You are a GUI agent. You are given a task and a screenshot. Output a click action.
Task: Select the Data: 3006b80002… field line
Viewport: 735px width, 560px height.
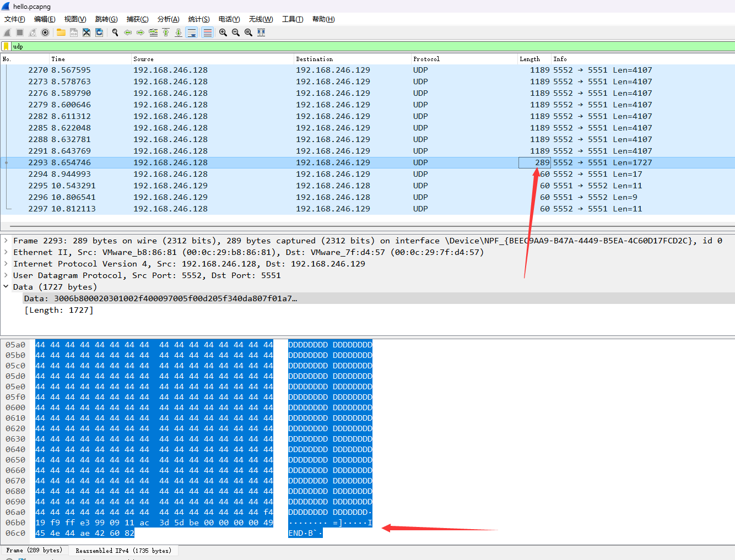pos(379,298)
